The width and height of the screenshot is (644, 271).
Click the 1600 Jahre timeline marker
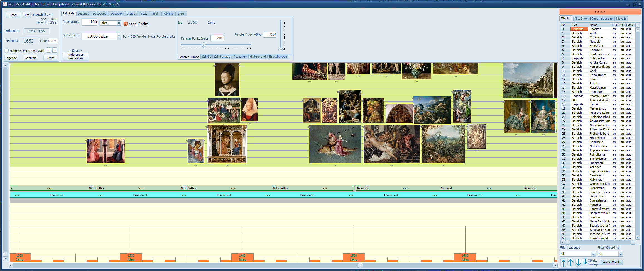pos(465,258)
